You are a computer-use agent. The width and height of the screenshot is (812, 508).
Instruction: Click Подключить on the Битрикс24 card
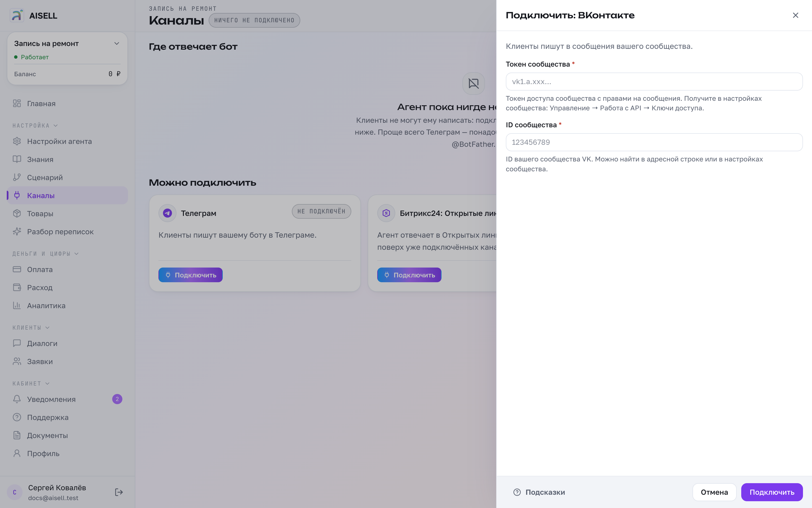pos(409,275)
